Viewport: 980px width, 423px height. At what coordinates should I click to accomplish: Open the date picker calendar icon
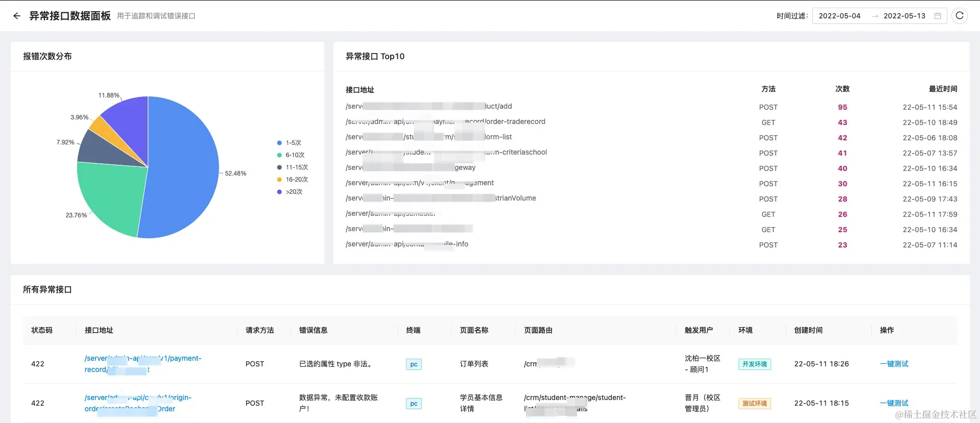[938, 16]
